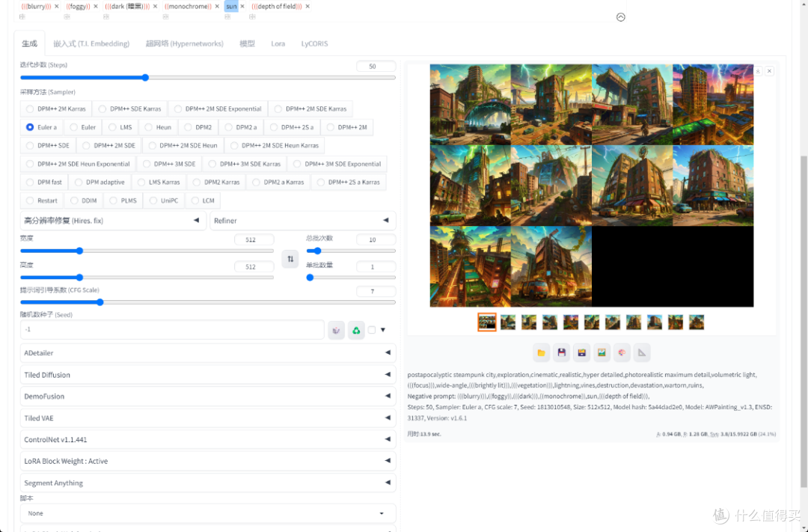Switch to the 模型 tab
This screenshot has width=808, height=532.
click(x=248, y=44)
